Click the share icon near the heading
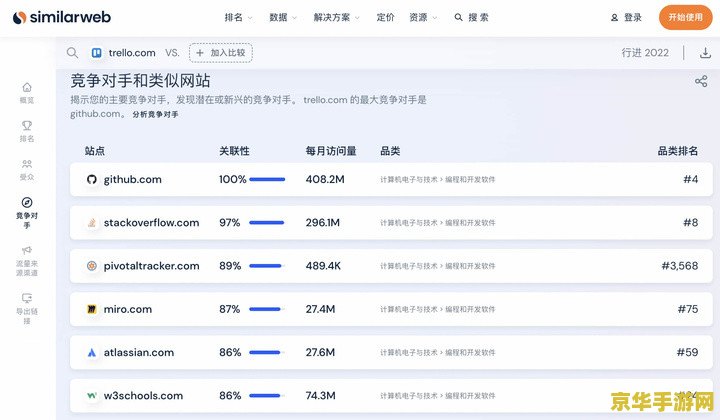Viewport: 720px width, 420px height. (x=701, y=82)
